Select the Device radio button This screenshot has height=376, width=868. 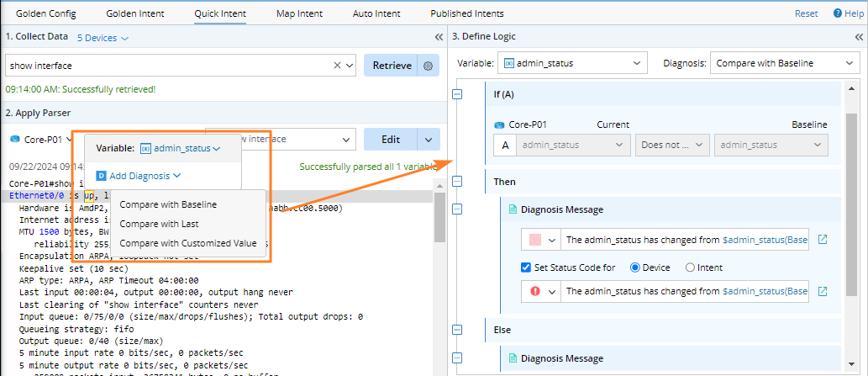tap(635, 267)
